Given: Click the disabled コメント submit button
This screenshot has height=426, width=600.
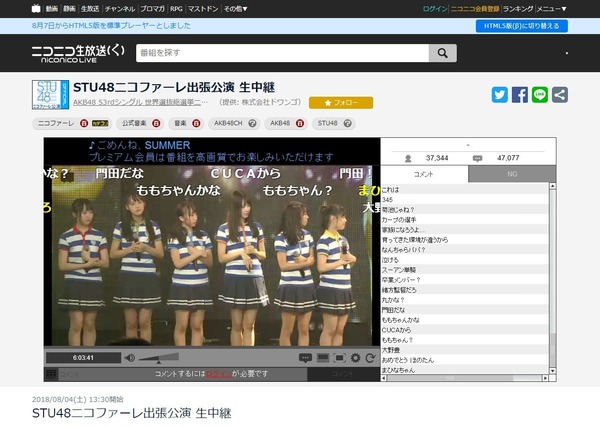Looking at the screenshot, I should pos(344,374).
